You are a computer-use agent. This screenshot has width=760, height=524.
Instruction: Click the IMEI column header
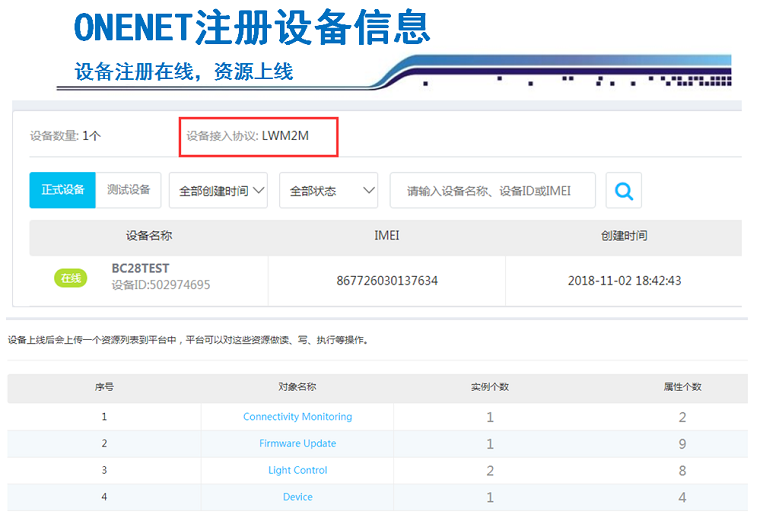[x=386, y=236]
